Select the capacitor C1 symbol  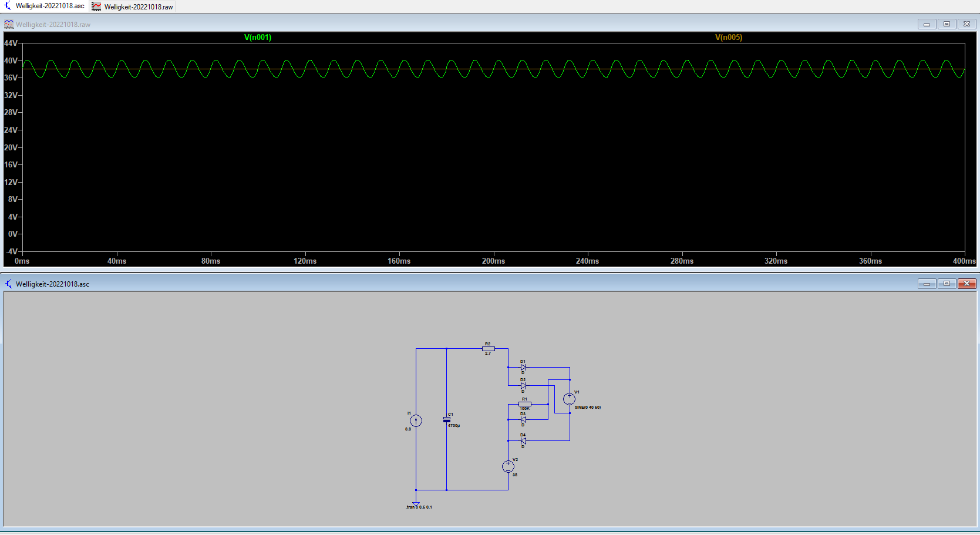tap(447, 419)
